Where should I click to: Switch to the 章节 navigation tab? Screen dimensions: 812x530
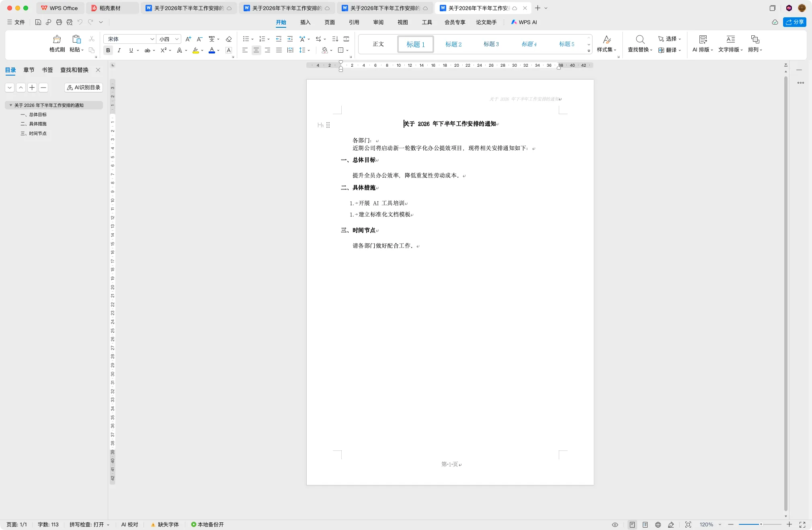(29, 70)
